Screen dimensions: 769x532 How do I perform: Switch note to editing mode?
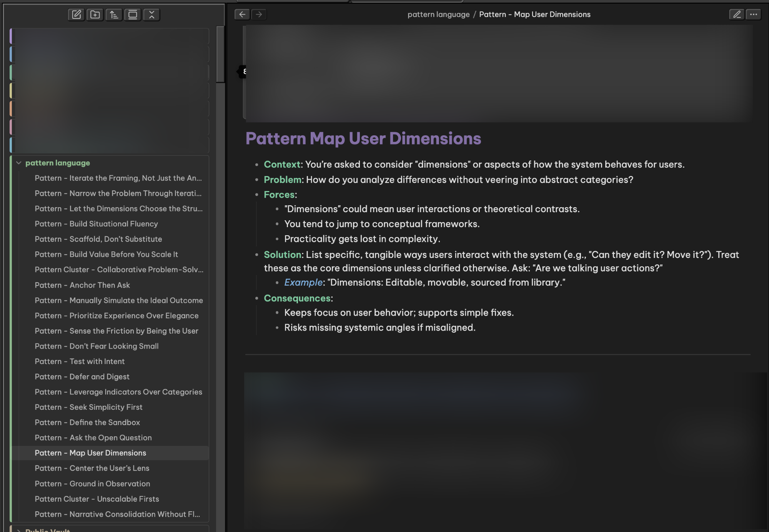pos(737,14)
